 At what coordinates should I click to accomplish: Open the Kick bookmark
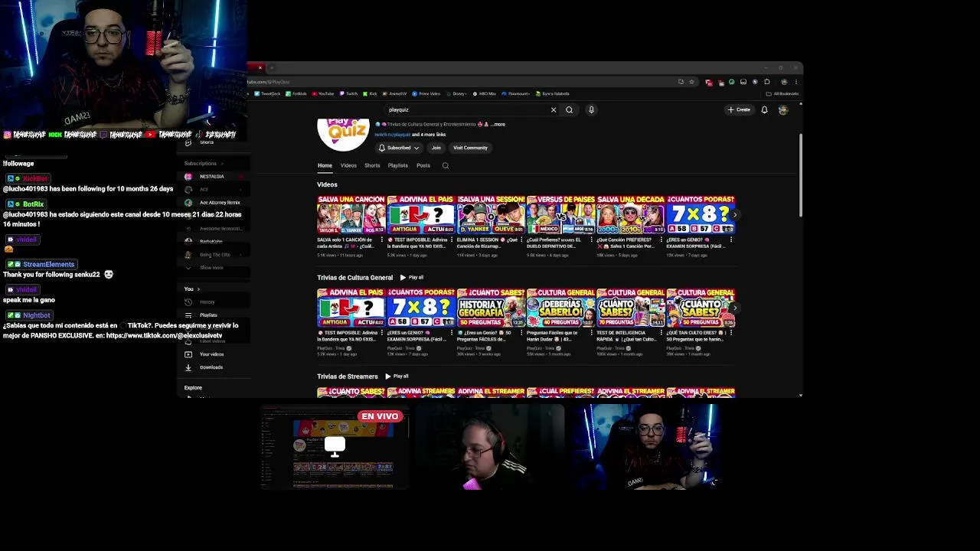coord(371,93)
